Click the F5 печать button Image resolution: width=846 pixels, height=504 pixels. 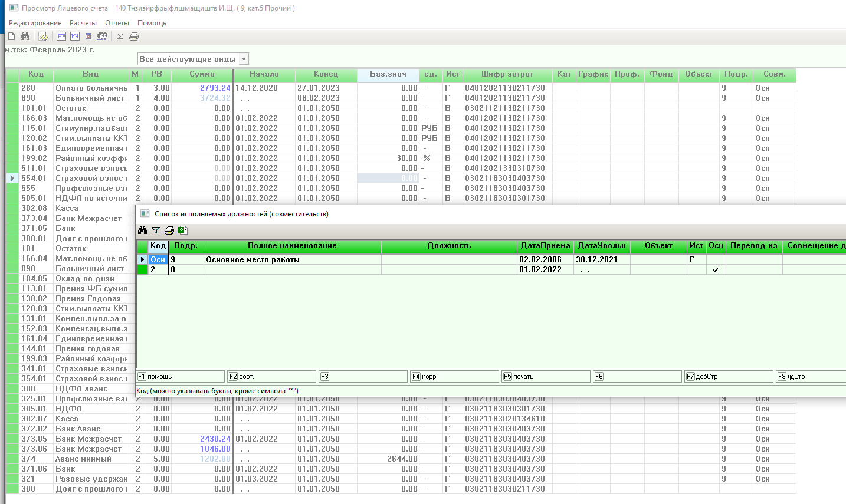[x=546, y=377]
